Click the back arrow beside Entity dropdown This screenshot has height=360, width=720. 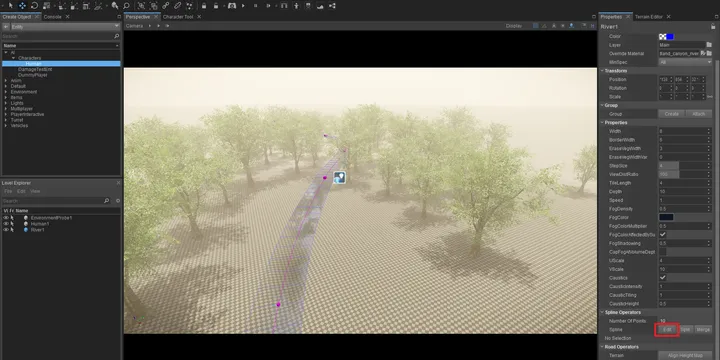(x=6, y=27)
